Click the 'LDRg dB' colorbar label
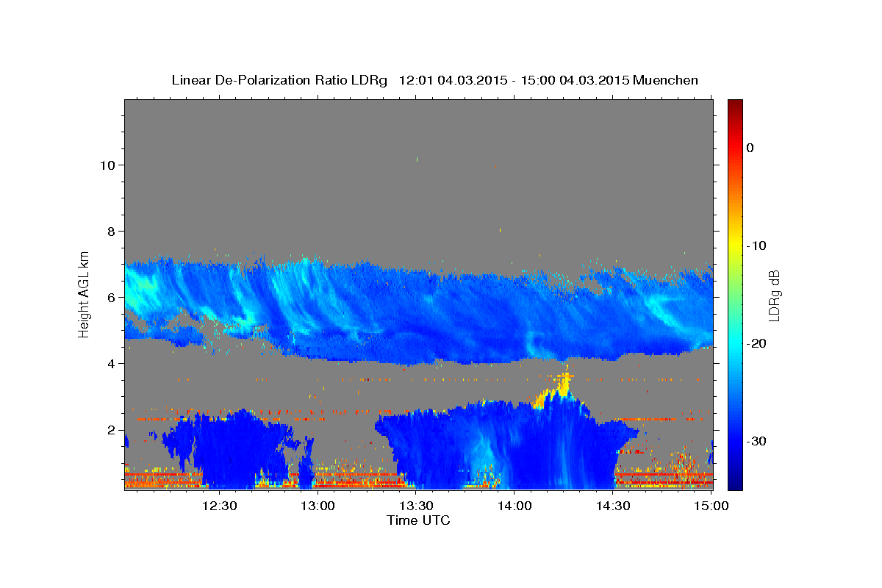Screen dimensions: 882x588 774,295
